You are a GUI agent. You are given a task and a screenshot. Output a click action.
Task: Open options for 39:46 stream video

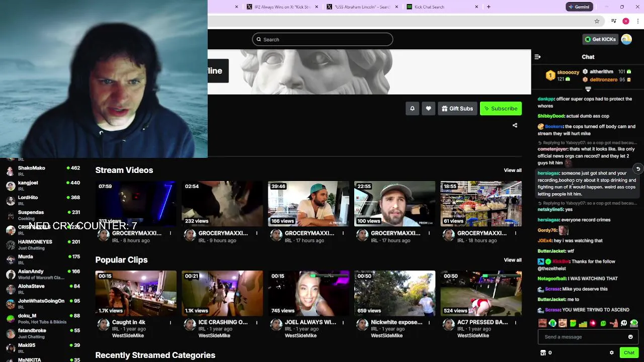(343, 233)
